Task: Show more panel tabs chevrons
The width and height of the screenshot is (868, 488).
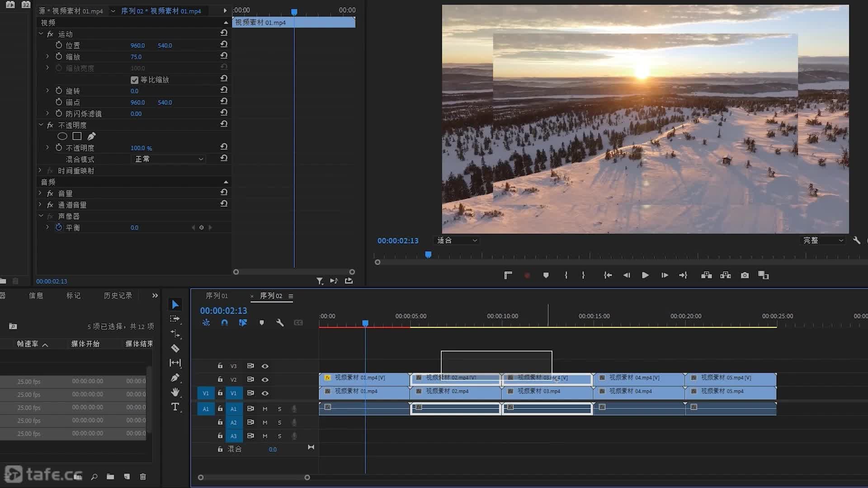Action: (155, 296)
